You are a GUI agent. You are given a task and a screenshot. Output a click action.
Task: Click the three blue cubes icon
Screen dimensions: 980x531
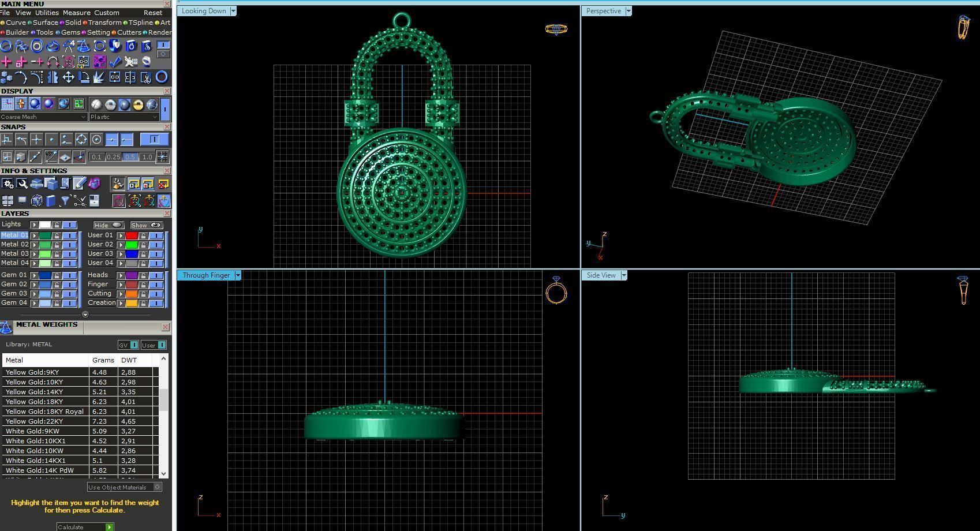(6, 77)
